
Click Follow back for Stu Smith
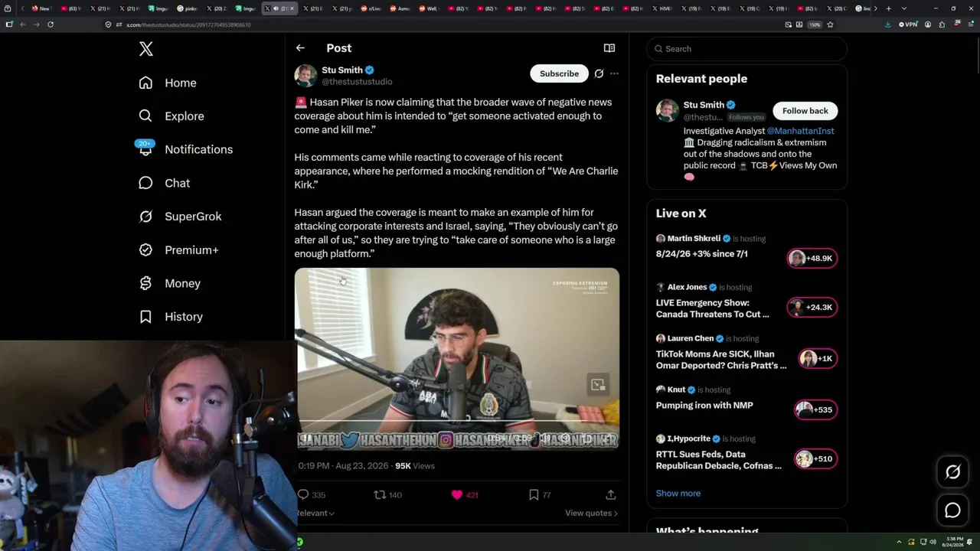click(805, 111)
